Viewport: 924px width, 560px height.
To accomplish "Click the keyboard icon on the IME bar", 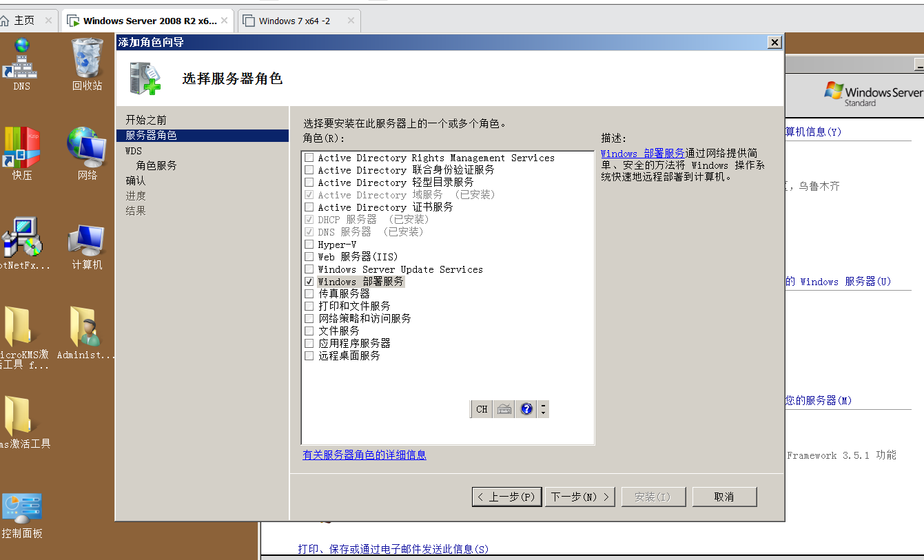I will pos(504,409).
